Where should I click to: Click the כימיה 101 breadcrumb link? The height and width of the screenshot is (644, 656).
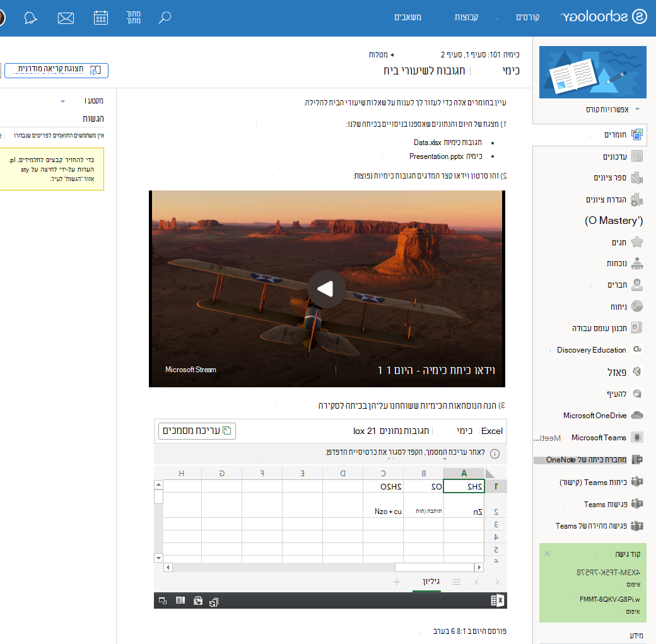tap(480, 54)
